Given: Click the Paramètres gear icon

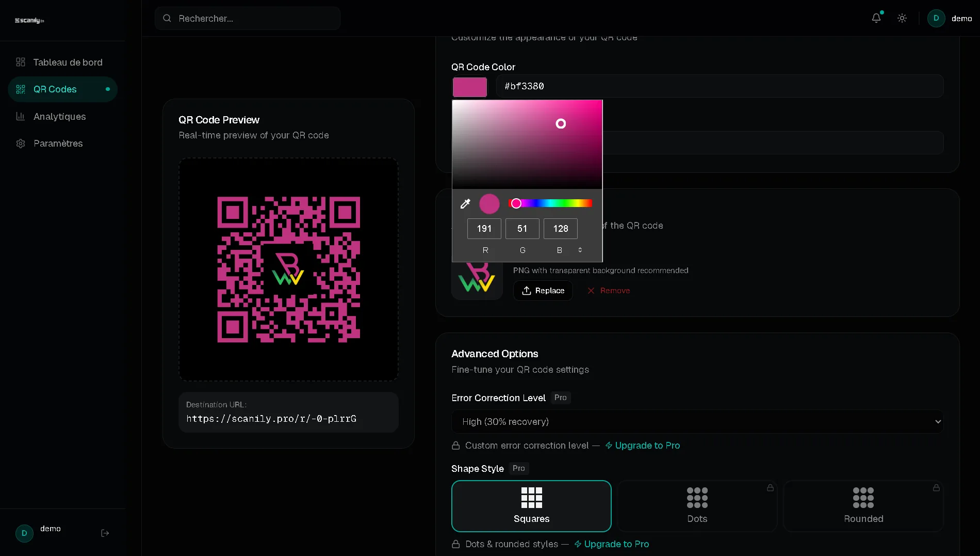Looking at the screenshot, I should click(21, 144).
